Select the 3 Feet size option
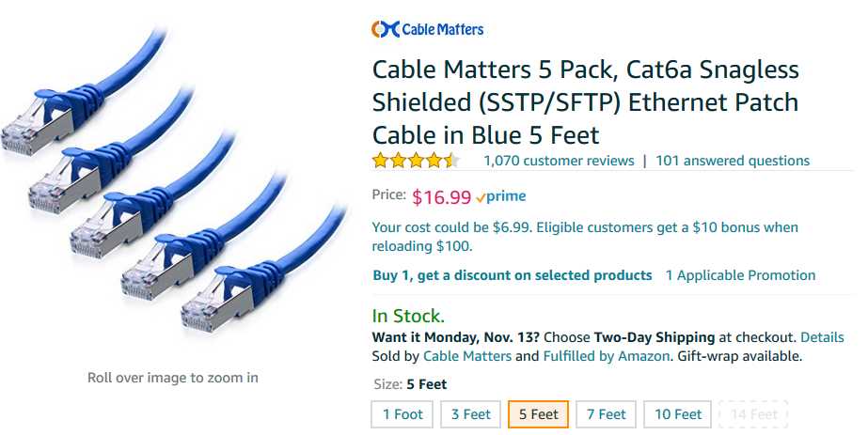 (x=470, y=414)
